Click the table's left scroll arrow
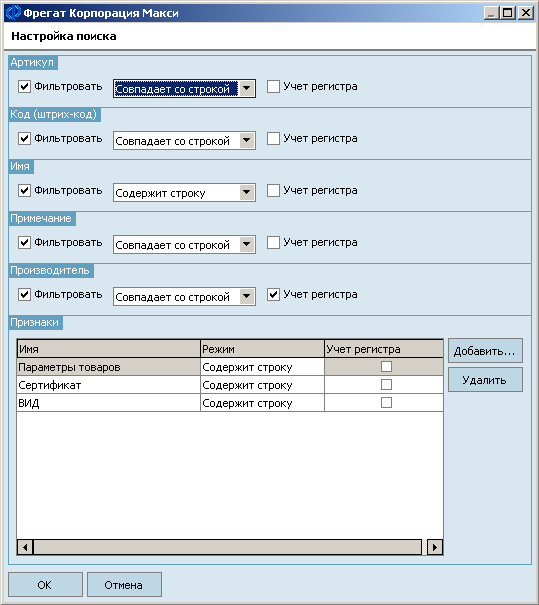 [25, 547]
